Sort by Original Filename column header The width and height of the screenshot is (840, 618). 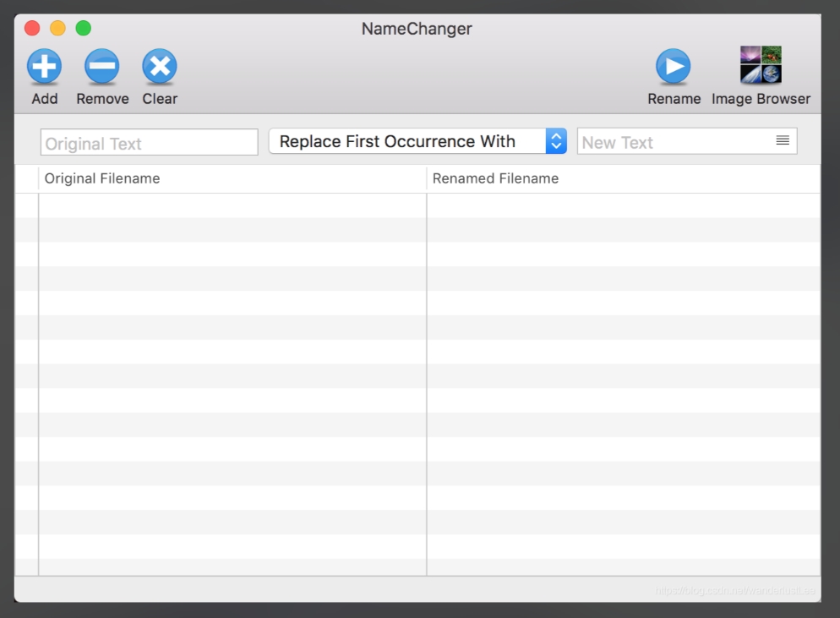pyautogui.click(x=232, y=178)
